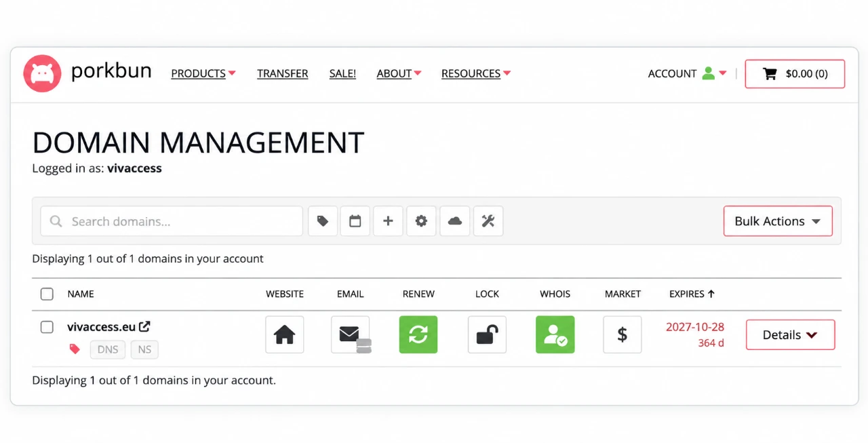Viewport: 868px width, 443px height.
Task: Click the website home icon for vivaccess.eu
Action: [284, 334]
